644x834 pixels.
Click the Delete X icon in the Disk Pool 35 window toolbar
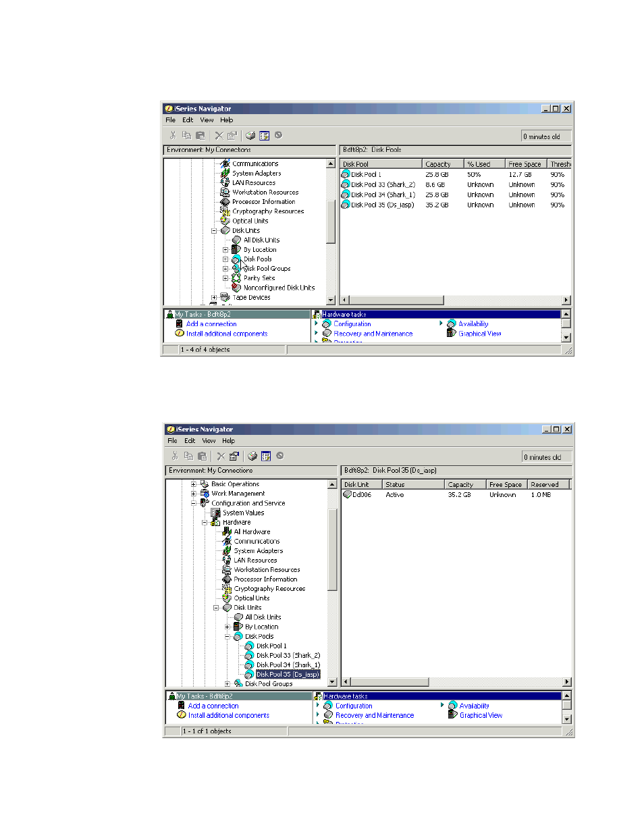[x=221, y=456]
